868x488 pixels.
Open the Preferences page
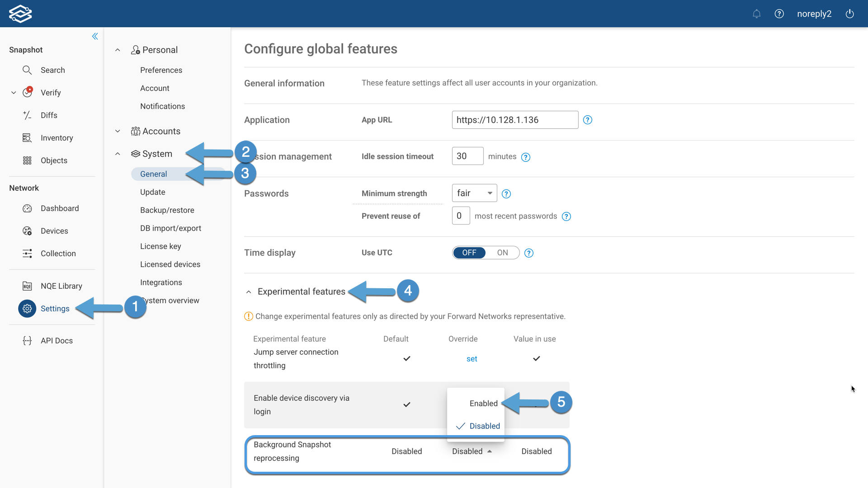point(161,70)
